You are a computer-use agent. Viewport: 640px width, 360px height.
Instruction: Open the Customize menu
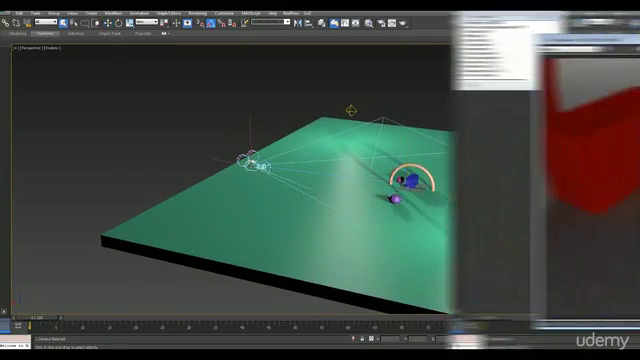(224, 13)
